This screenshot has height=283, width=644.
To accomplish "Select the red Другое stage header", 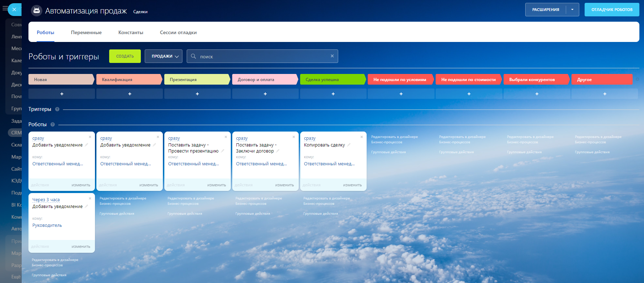I will (x=602, y=79).
